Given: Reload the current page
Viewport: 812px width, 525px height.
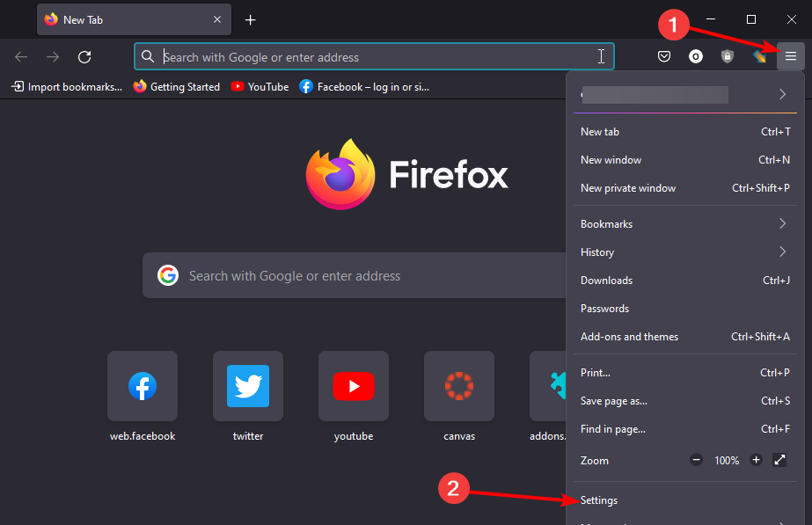Looking at the screenshot, I should [x=84, y=57].
